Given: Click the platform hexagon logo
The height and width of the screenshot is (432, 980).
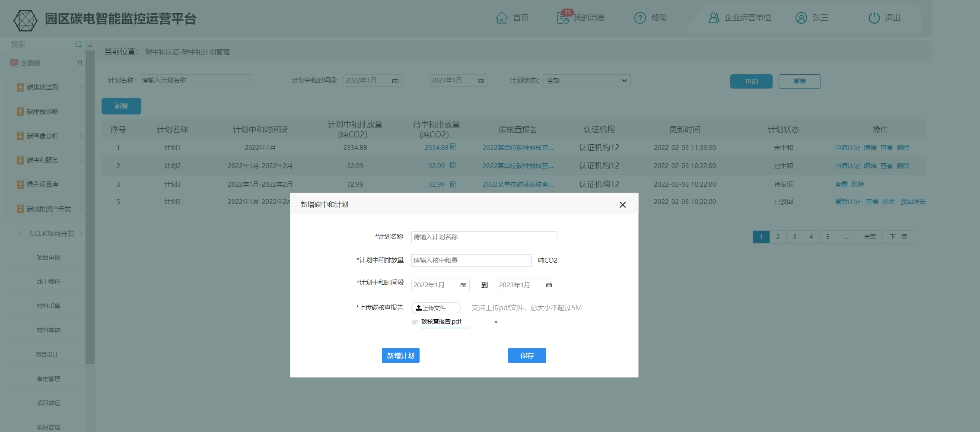Looking at the screenshot, I should coord(25,20).
